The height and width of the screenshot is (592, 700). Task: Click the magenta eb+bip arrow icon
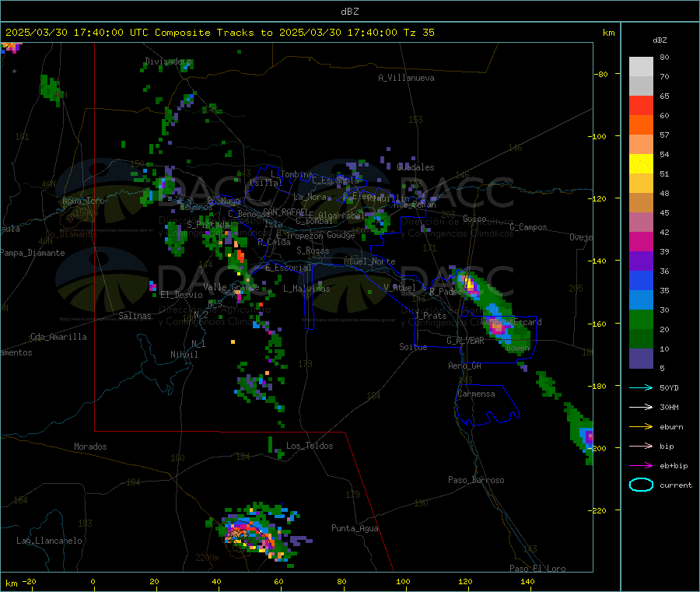[641, 465]
